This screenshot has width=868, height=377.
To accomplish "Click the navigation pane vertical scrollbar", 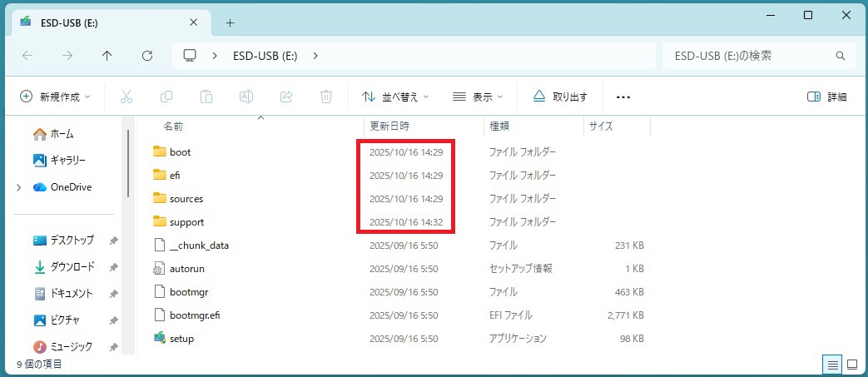I will tap(128, 162).
